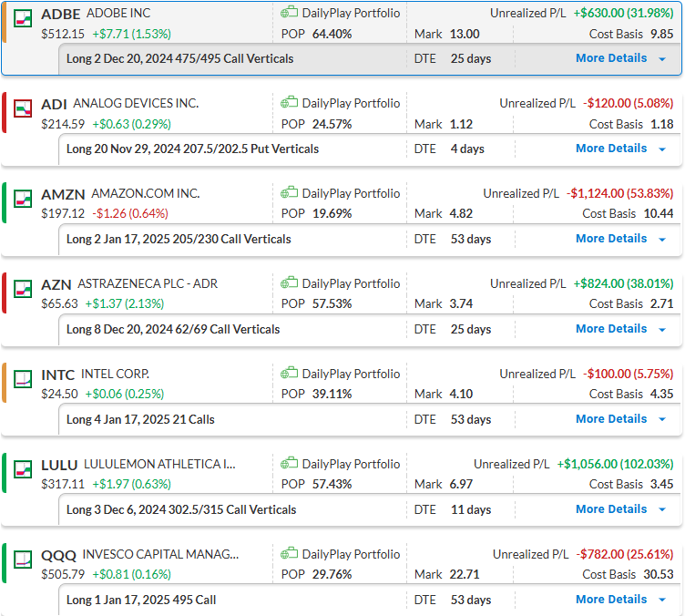This screenshot has width=685, height=616.
Task: Click the DailyPlay Portfolio icon in QQQ row
Action: point(289,554)
